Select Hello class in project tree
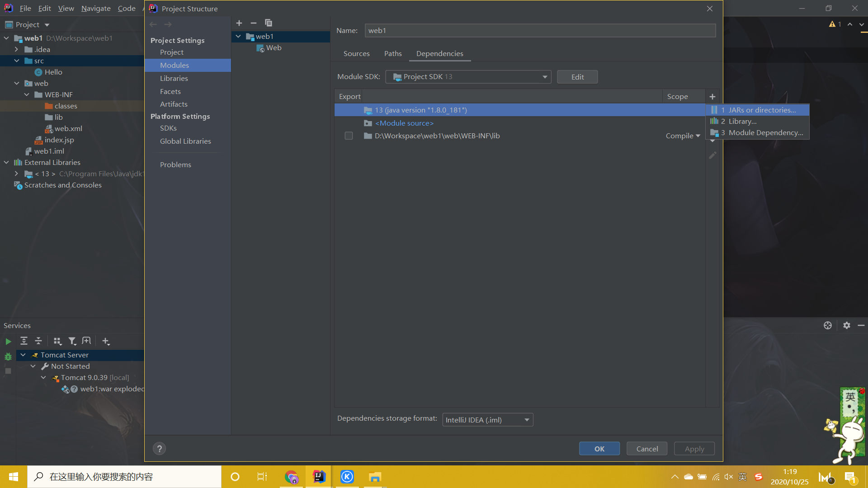This screenshot has width=868, height=488. [53, 72]
